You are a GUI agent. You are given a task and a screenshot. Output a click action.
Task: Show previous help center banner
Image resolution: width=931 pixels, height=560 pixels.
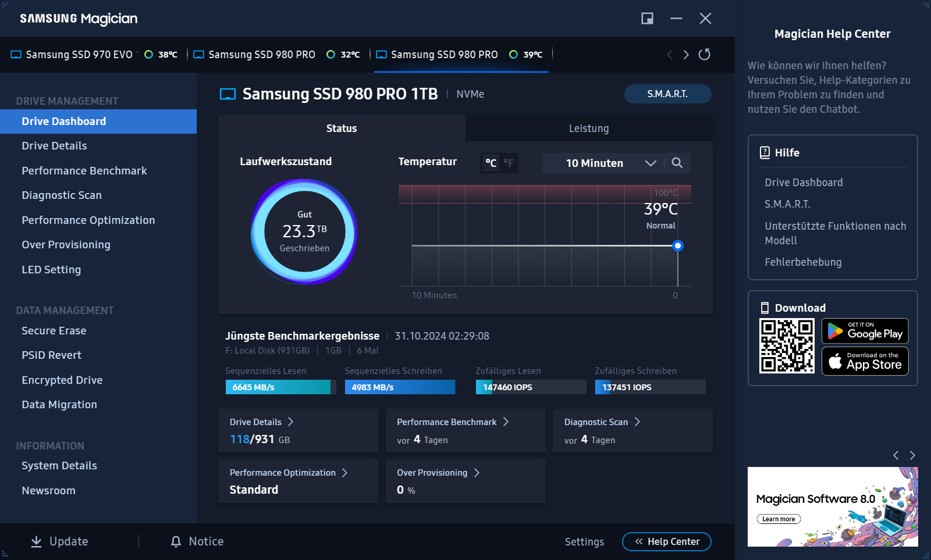tap(896, 455)
